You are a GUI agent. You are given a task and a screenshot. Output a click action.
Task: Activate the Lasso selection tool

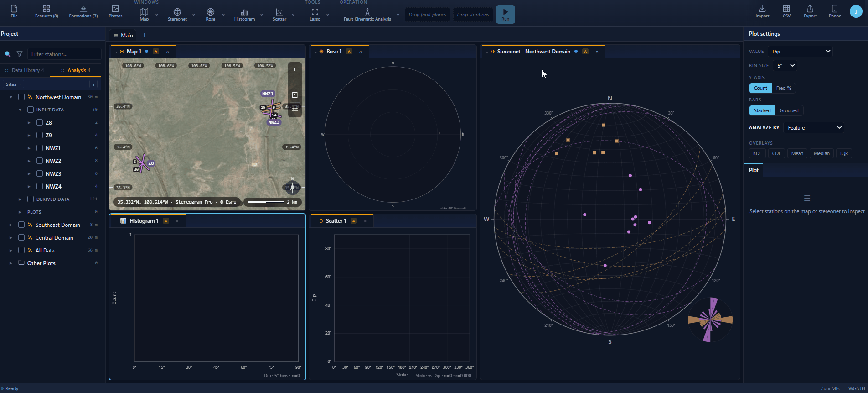pyautogui.click(x=315, y=15)
